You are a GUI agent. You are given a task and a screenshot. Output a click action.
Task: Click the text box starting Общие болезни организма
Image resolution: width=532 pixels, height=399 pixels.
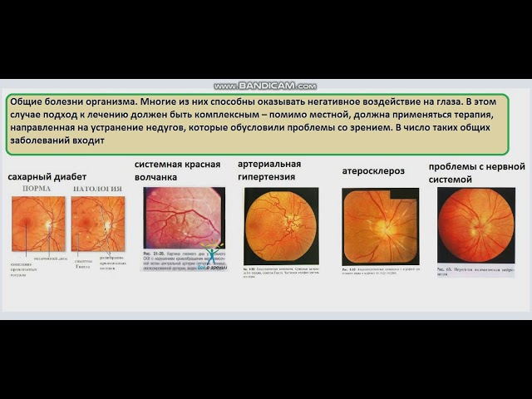pos(257,124)
